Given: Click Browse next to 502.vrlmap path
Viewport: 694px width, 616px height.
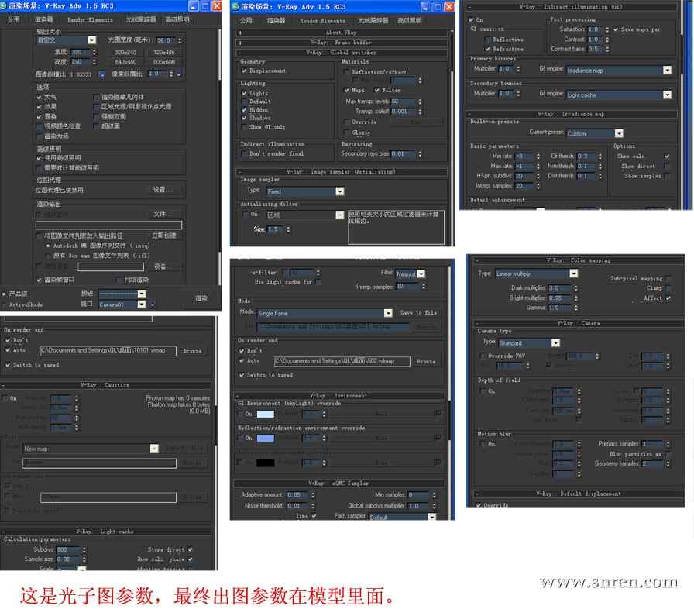Looking at the screenshot, I should click(x=426, y=361).
